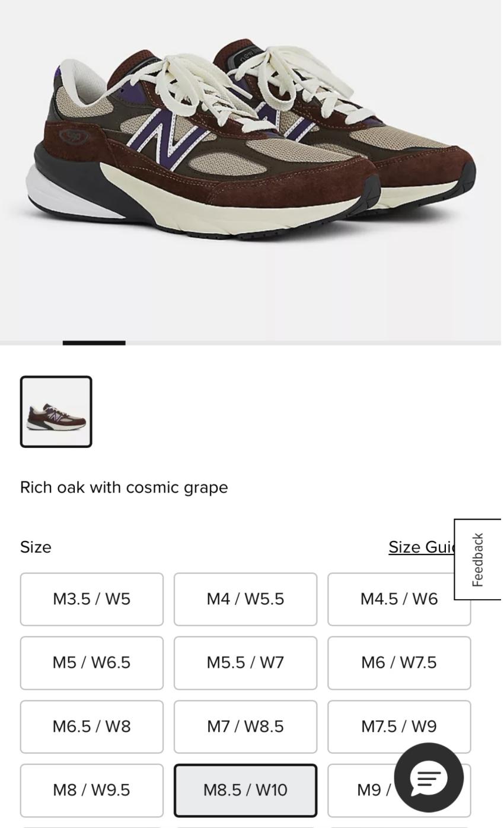The height and width of the screenshot is (828, 504).
Task: Open the chat support bubble icon
Action: click(x=429, y=778)
